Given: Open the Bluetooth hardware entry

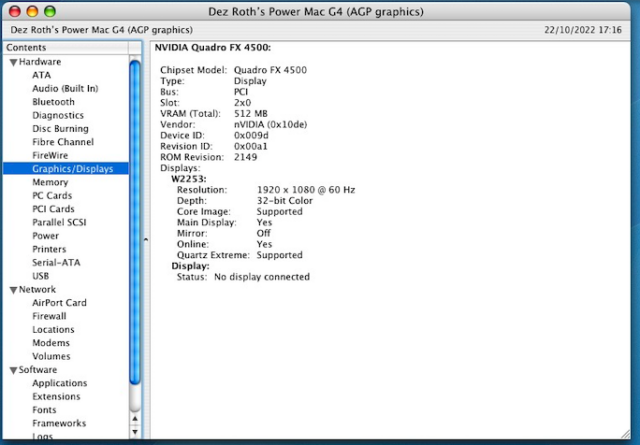Looking at the screenshot, I should click(x=53, y=102).
